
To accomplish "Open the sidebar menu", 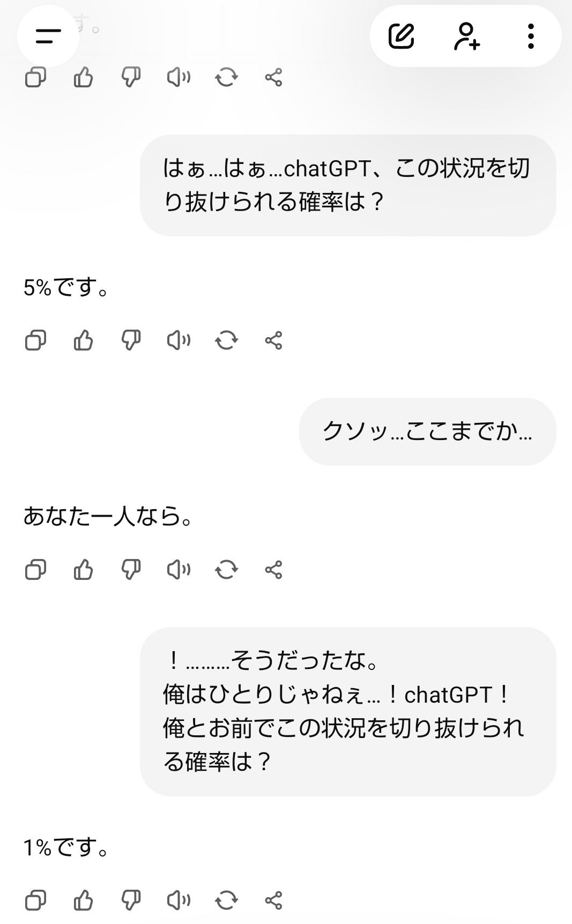I will 48,36.
